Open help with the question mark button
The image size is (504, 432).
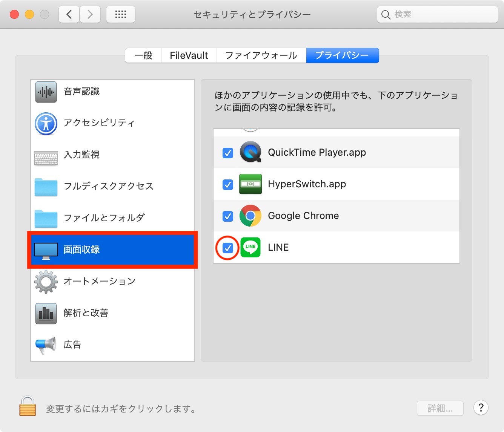pyautogui.click(x=481, y=408)
